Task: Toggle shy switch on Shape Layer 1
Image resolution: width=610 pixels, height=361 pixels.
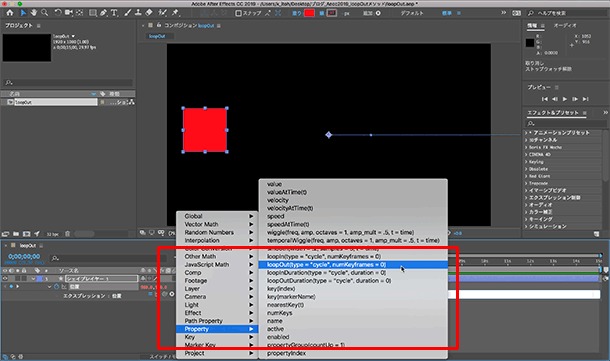Action: coord(144,279)
